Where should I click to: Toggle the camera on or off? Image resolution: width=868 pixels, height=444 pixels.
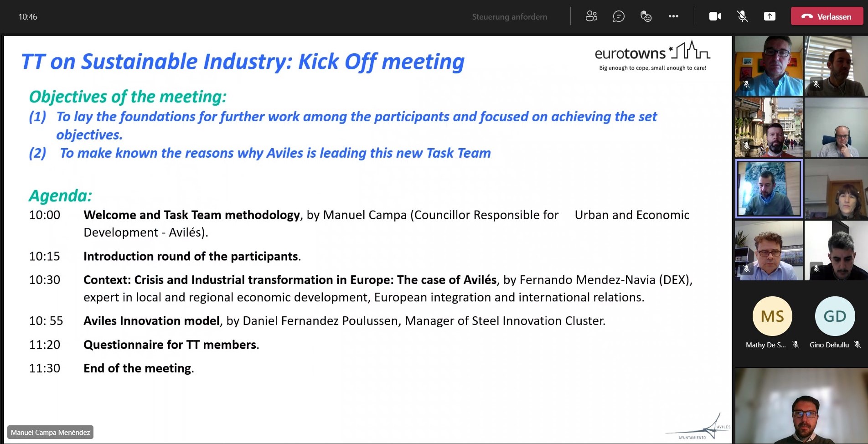point(715,16)
